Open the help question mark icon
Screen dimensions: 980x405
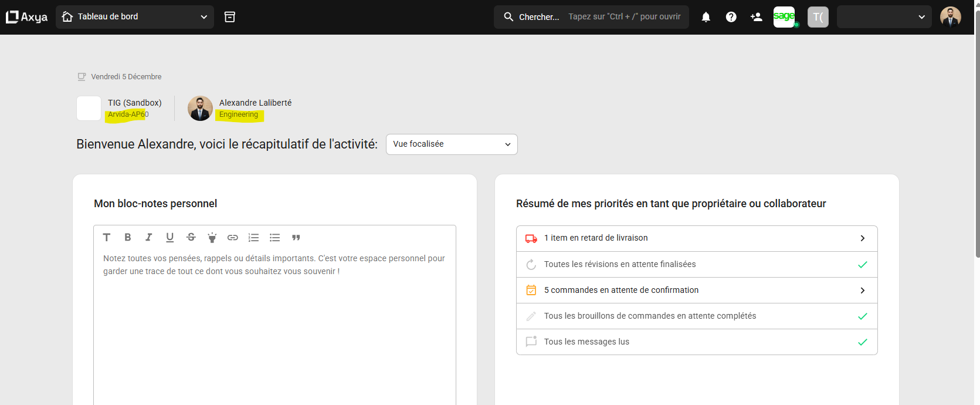pyautogui.click(x=731, y=17)
